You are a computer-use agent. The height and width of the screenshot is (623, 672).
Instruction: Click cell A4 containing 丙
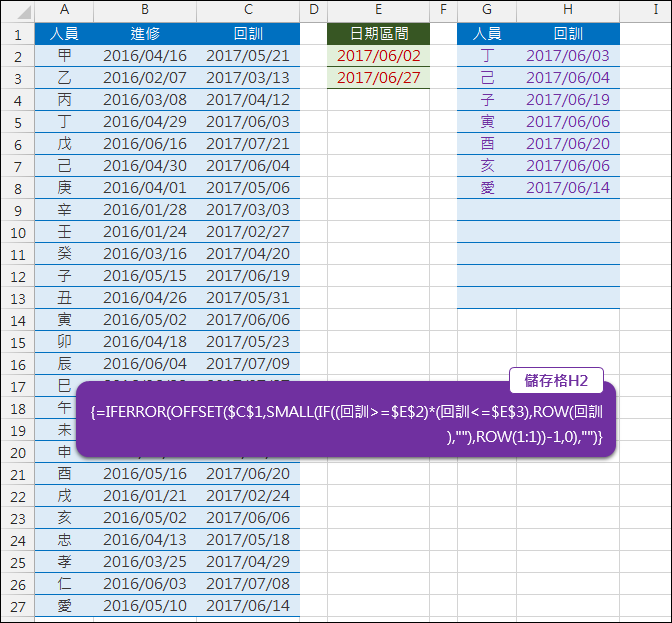click(x=64, y=100)
